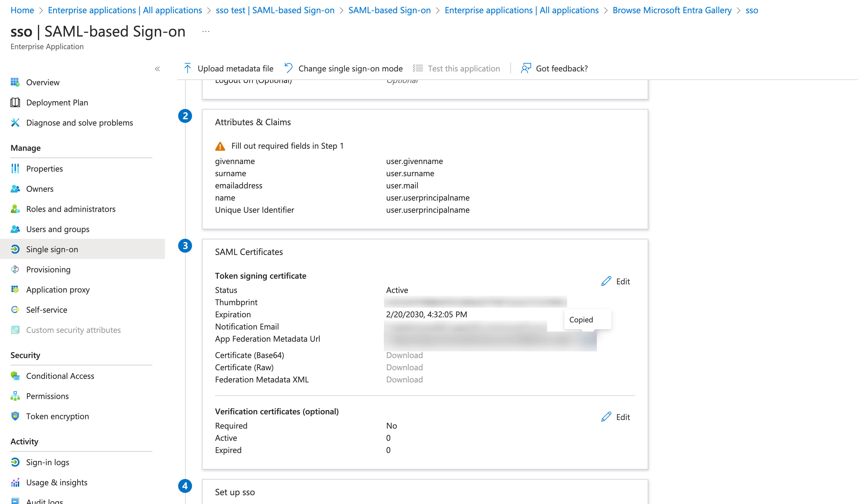Open the ellipsis menu beside page title

pos(206,32)
